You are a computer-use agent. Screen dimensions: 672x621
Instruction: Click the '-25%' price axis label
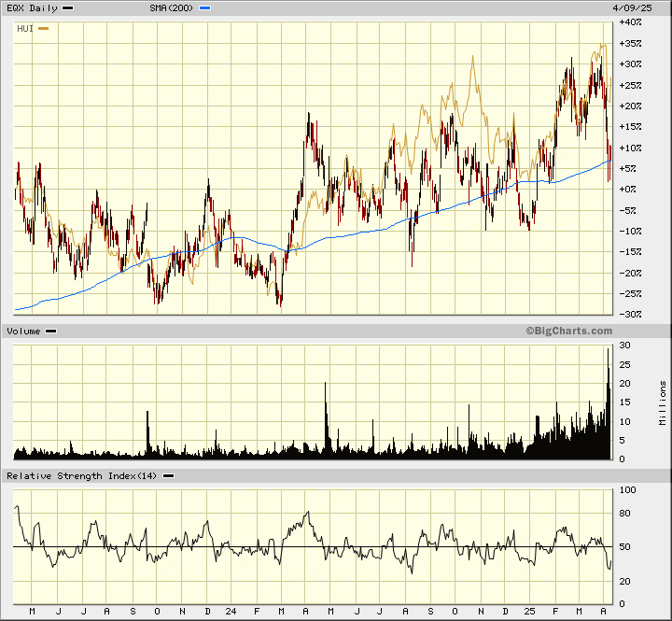(630, 294)
